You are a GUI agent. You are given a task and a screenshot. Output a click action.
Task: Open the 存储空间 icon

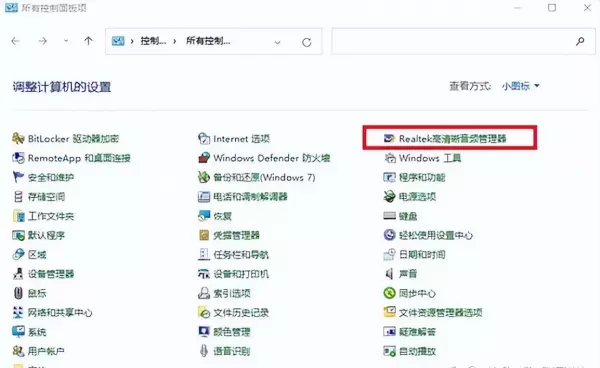18,197
